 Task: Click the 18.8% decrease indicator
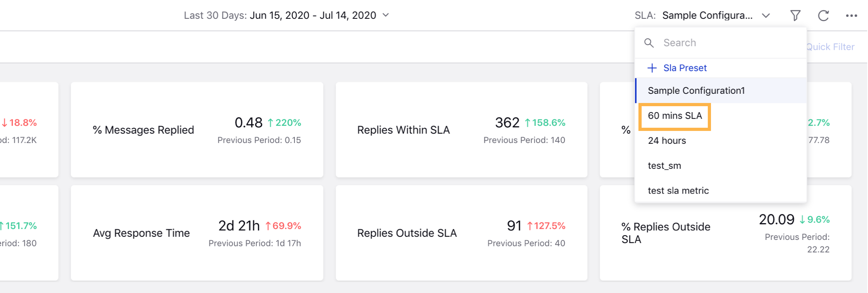[x=19, y=123]
